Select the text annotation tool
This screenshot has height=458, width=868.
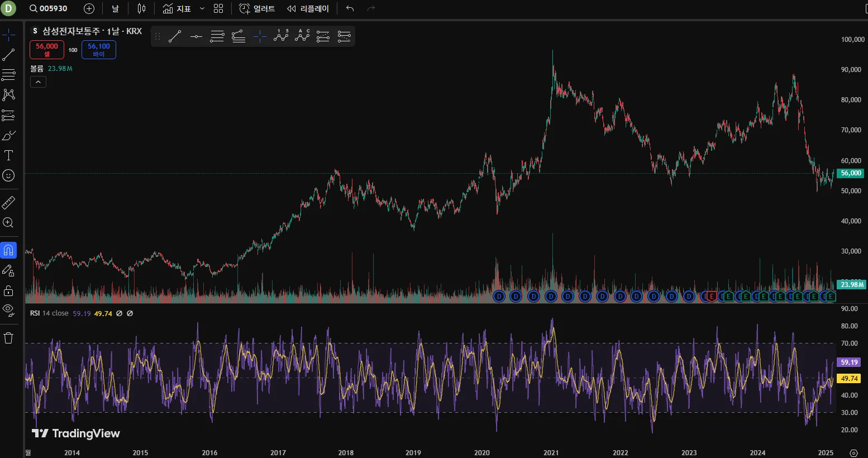[8, 155]
